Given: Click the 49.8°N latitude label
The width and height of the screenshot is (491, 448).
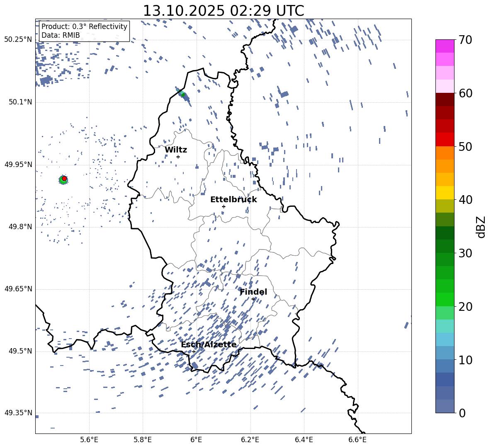Looking at the screenshot, I should point(20,227).
